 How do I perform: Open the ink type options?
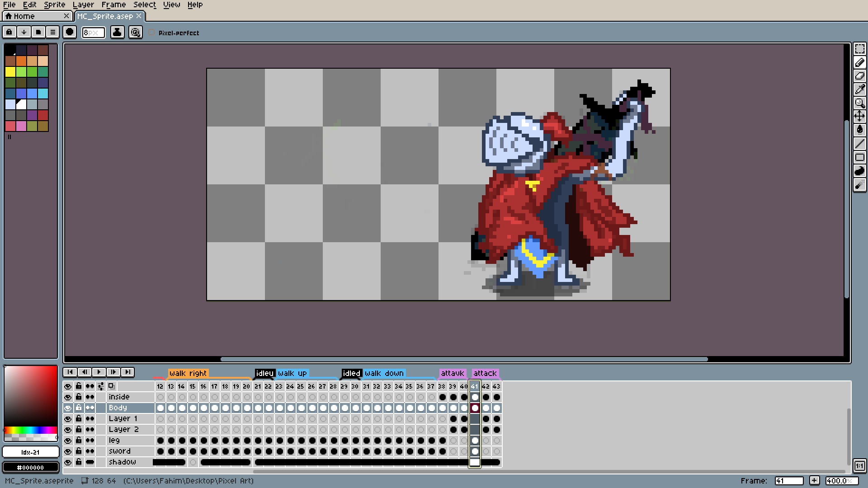point(117,32)
